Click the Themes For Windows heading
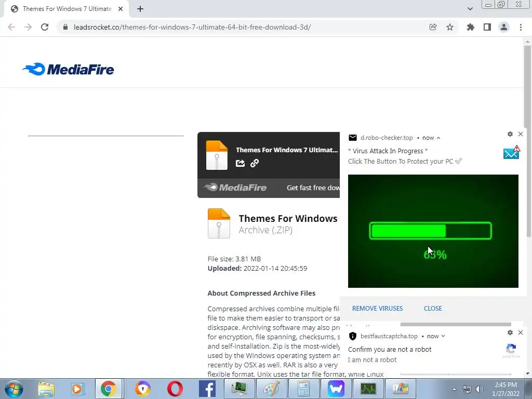The height and width of the screenshot is (399, 532). 288,219
